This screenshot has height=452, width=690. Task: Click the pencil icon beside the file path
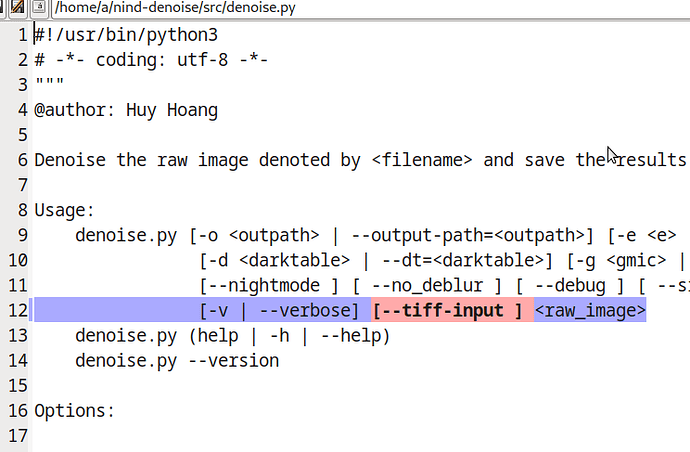(x=18, y=8)
